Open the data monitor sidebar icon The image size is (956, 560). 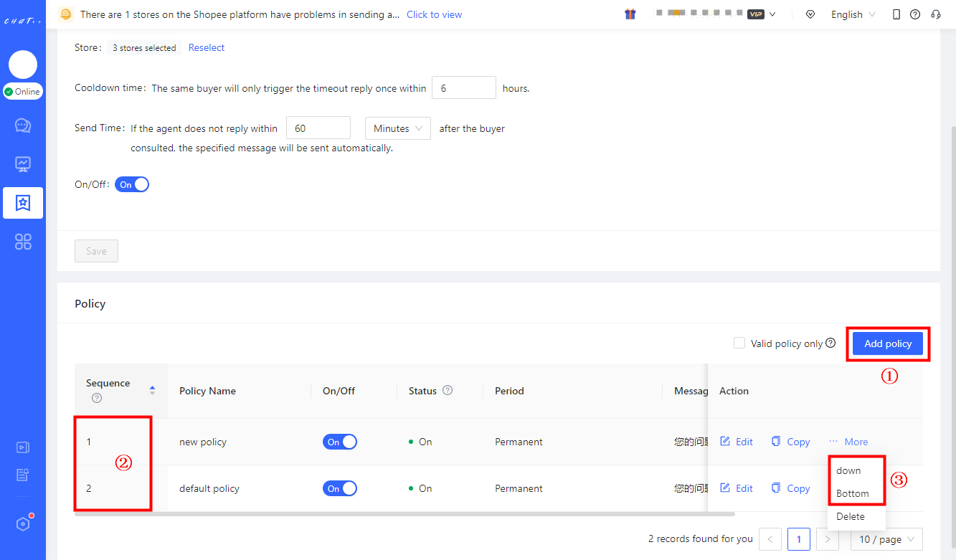23,164
